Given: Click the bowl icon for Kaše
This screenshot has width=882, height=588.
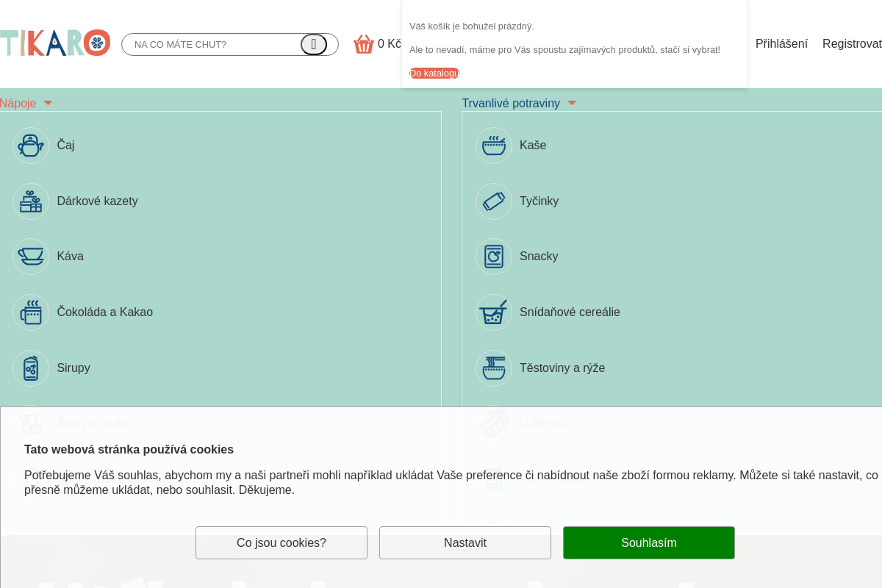Looking at the screenshot, I should pos(494,146).
